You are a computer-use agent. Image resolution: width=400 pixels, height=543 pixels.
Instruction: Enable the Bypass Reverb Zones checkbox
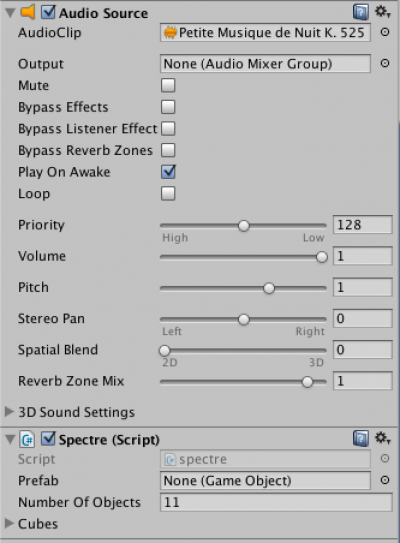click(168, 150)
